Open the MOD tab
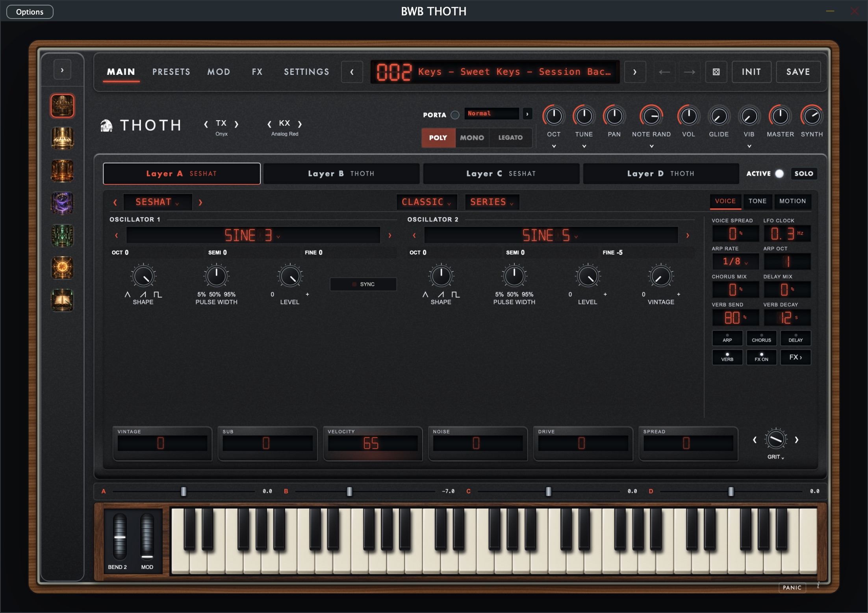Viewport: 868px width, 613px height. click(x=219, y=72)
